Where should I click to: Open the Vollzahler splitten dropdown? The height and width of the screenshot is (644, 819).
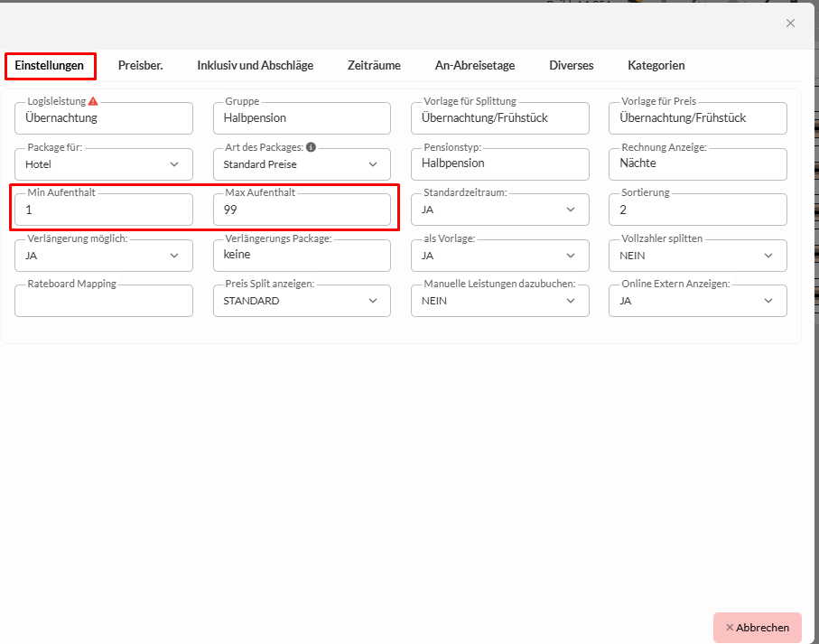pos(697,256)
